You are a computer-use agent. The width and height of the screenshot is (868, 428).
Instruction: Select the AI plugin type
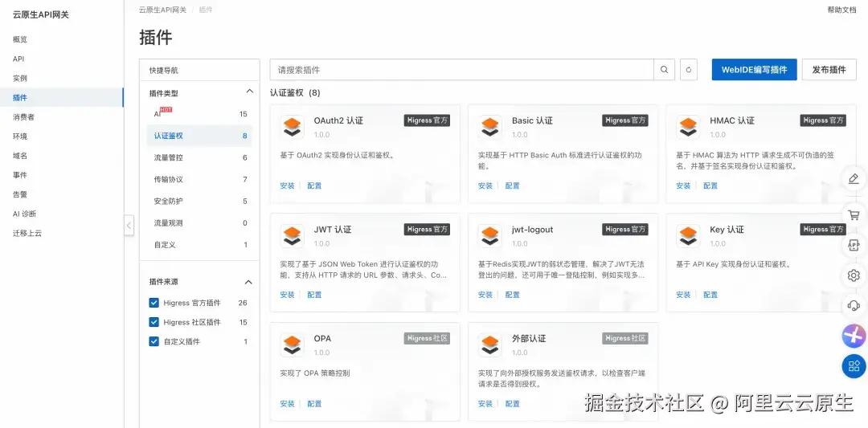pyautogui.click(x=199, y=114)
